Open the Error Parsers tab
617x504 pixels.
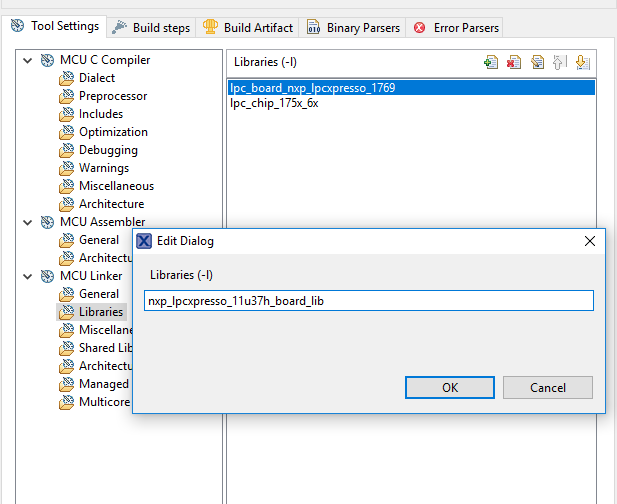pyautogui.click(x=455, y=28)
